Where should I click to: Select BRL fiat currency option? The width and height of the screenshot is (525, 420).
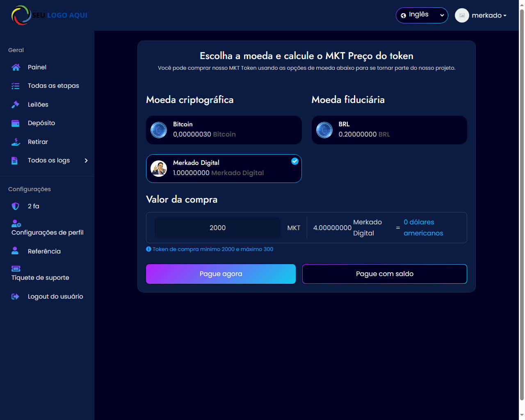389,130
